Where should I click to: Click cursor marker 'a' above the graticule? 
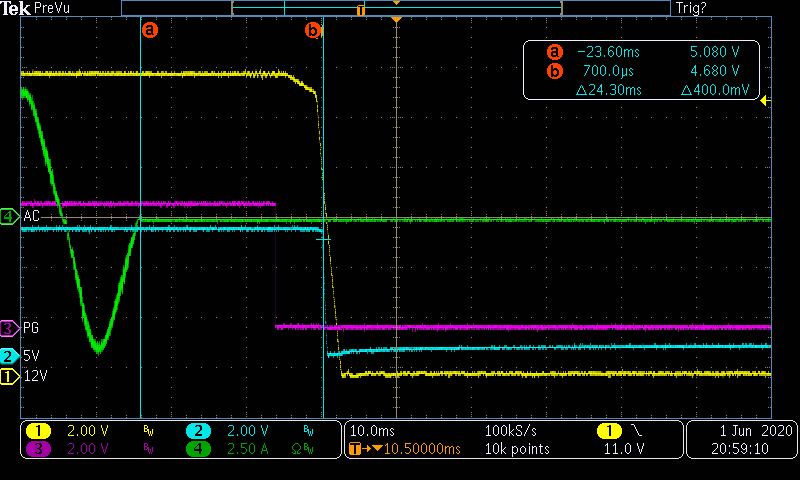150,30
